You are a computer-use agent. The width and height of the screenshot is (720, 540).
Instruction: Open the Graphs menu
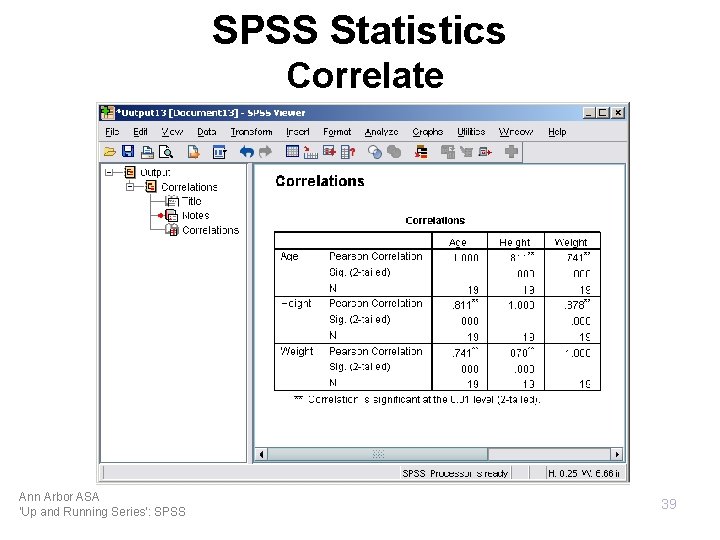428,132
